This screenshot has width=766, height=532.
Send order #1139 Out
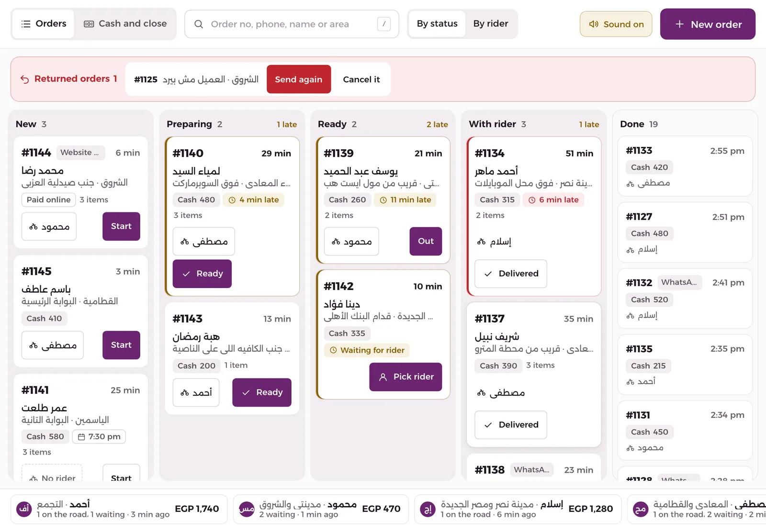(x=426, y=242)
